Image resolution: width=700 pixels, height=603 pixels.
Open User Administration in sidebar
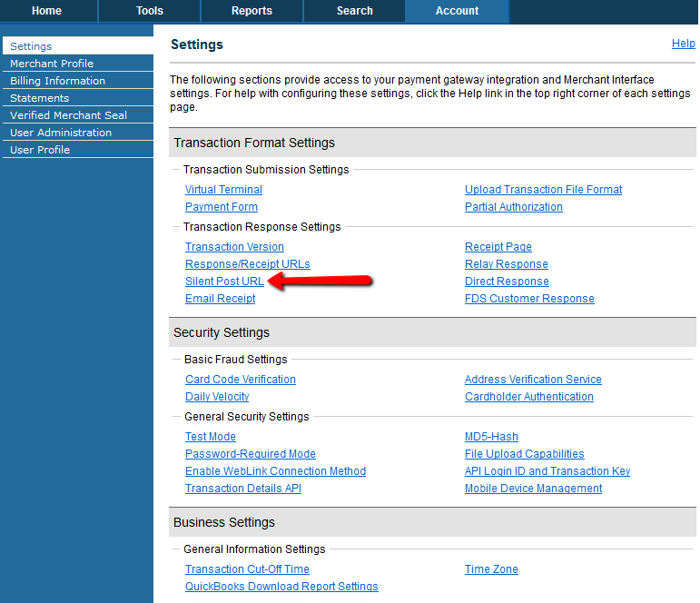(x=61, y=133)
